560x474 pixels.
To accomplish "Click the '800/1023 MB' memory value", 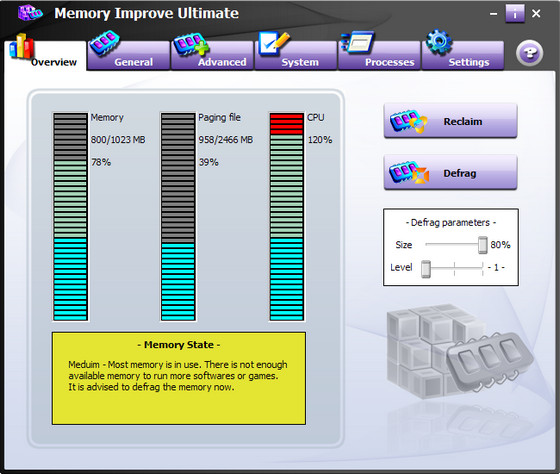I will pos(118,140).
